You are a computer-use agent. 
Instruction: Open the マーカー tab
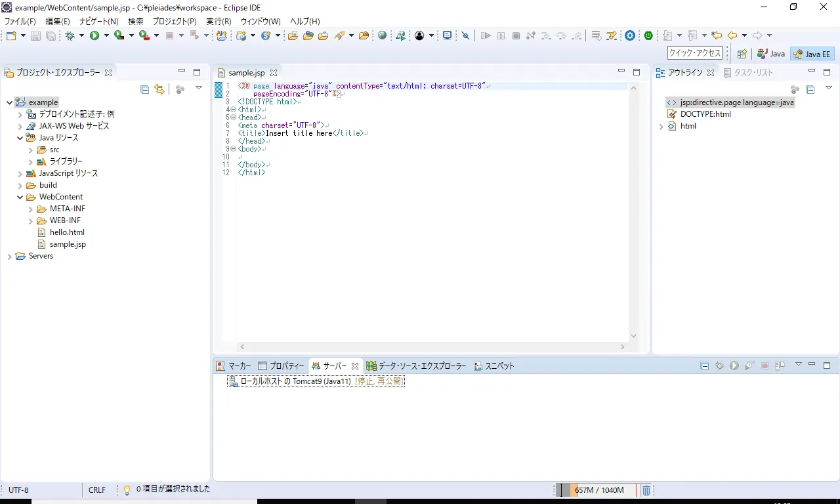click(234, 366)
